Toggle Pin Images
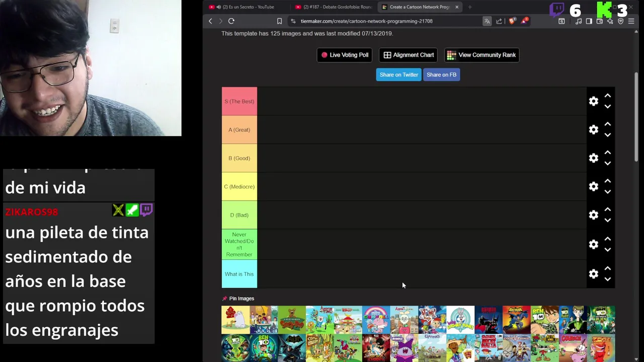 tap(238, 299)
